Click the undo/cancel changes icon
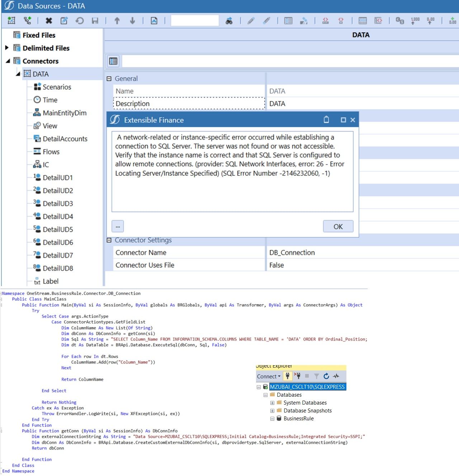Image resolution: width=459 pixels, height=476 pixels. click(x=80, y=21)
